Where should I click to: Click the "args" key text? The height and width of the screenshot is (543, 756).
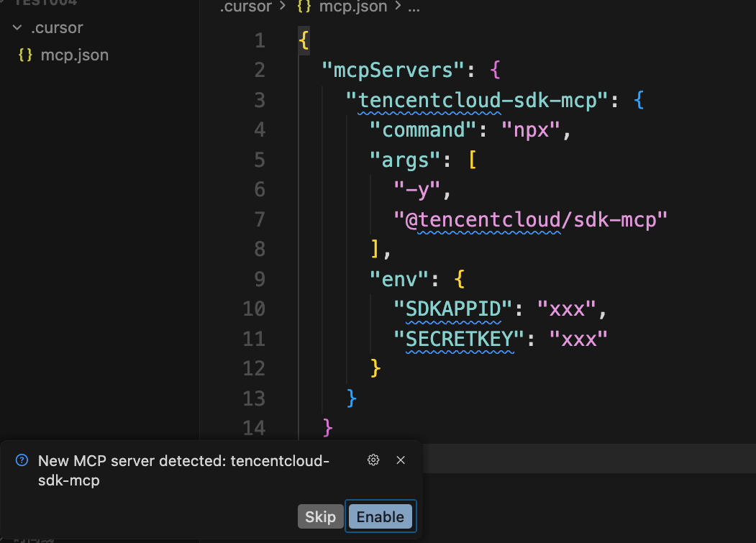coord(405,160)
